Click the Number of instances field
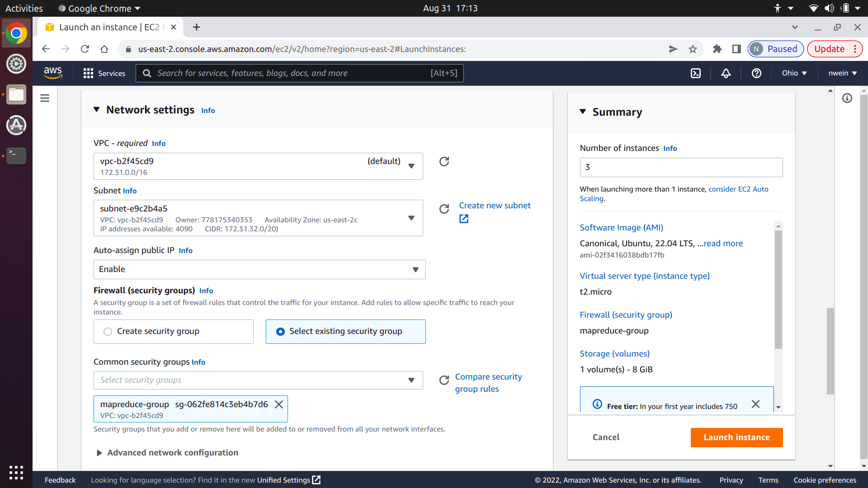Viewport: 868px width, 488px height. (x=681, y=167)
